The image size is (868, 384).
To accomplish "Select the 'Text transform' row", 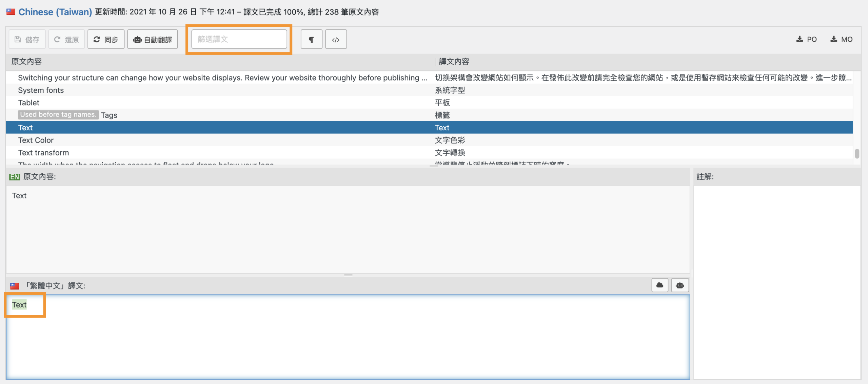I will pos(43,153).
